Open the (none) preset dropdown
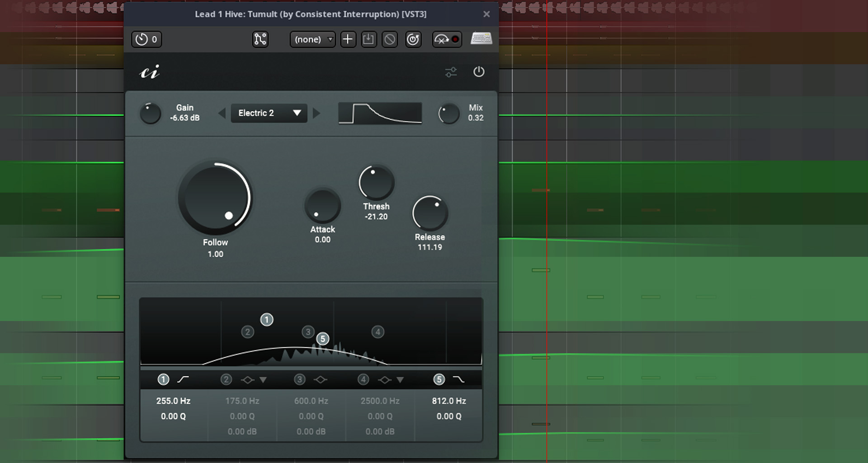The height and width of the screenshot is (463, 868). click(x=313, y=39)
